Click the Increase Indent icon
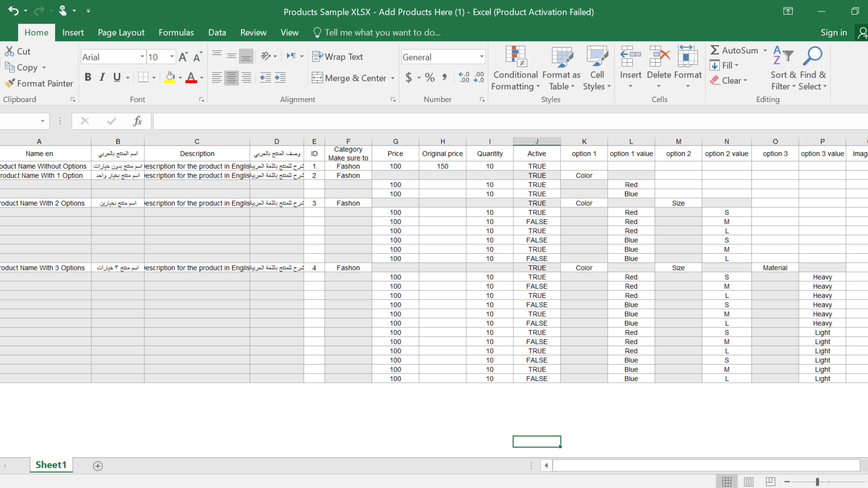The height and width of the screenshot is (488, 868). [x=280, y=78]
